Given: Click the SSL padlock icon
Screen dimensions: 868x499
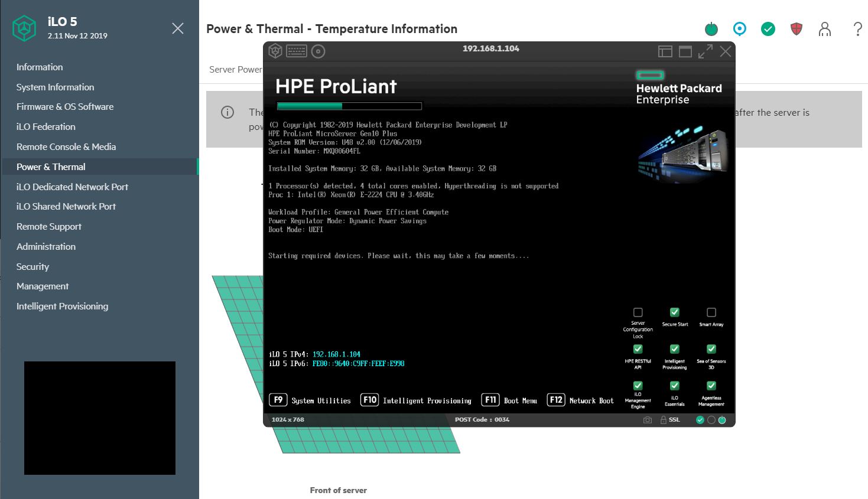Looking at the screenshot, I should [x=664, y=420].
